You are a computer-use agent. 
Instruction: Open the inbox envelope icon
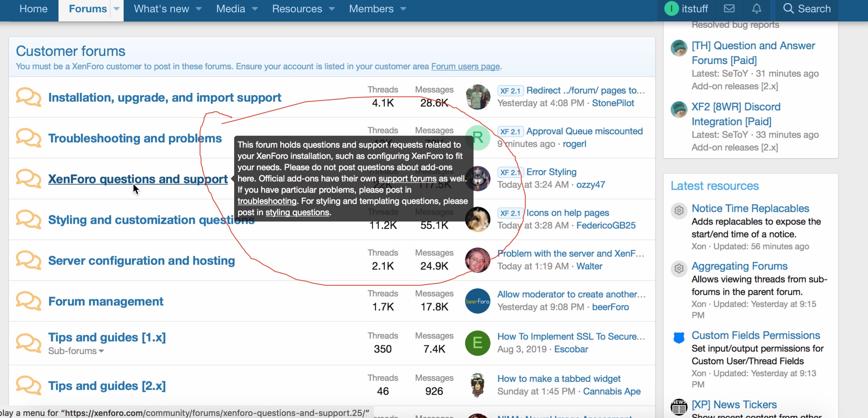pos(729,8)
